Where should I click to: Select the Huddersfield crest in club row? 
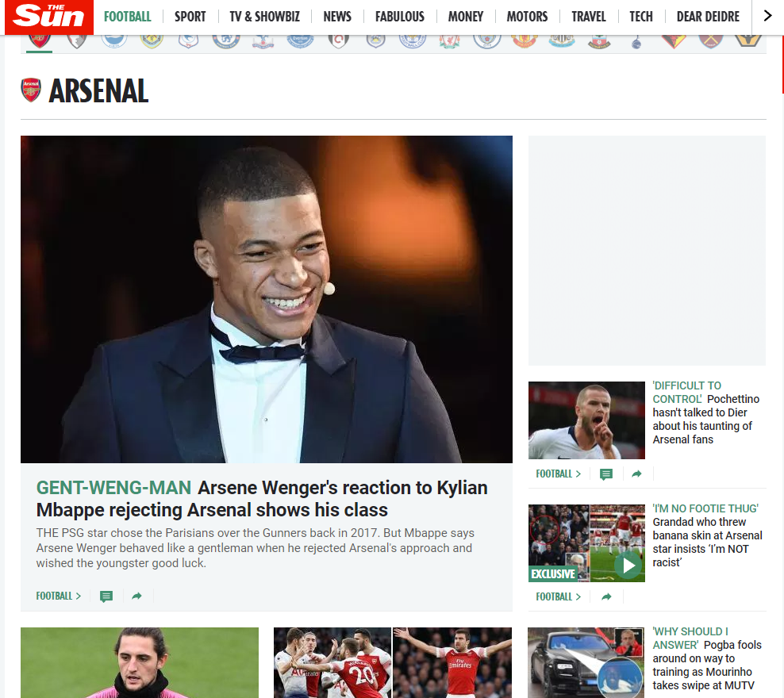coord(375,41)
